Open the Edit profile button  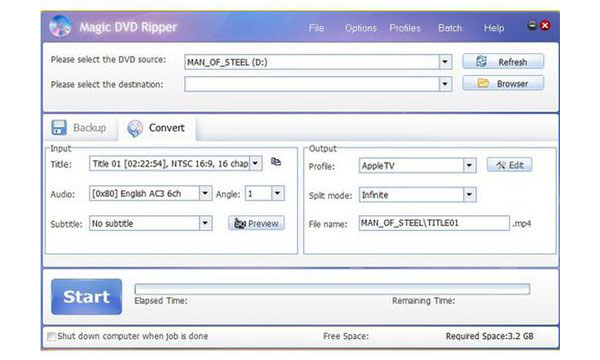(x=509, y=165)
